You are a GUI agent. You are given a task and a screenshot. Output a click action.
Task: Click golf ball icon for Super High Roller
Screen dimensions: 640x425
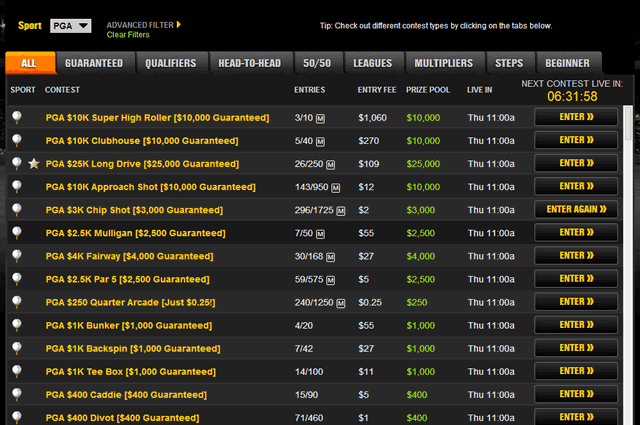(17, 117)
